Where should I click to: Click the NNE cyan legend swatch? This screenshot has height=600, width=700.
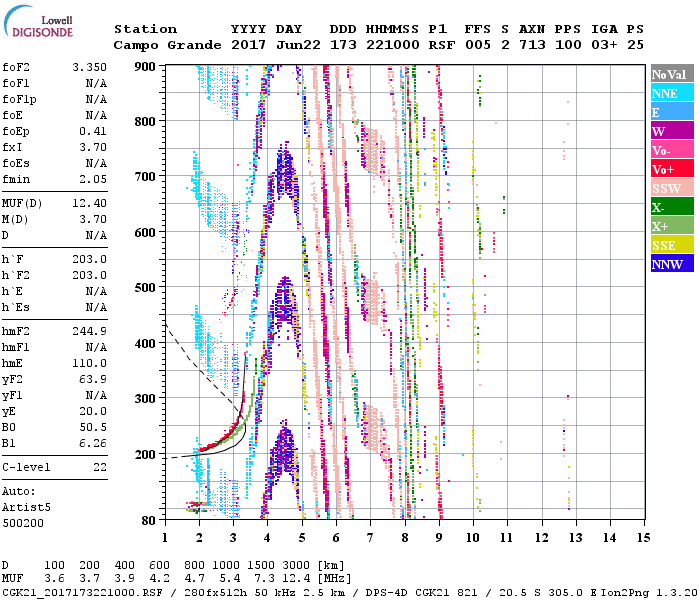(671, 94)
